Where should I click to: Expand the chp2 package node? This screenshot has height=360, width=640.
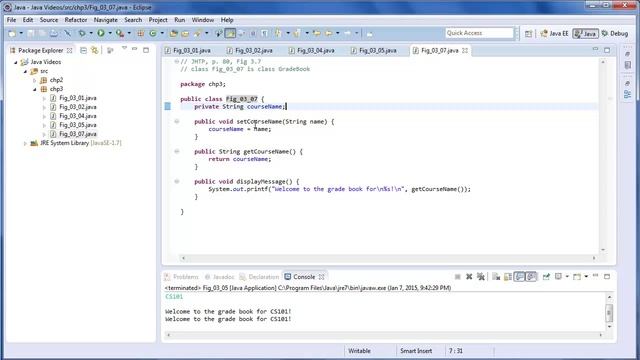tap(35, 80)
